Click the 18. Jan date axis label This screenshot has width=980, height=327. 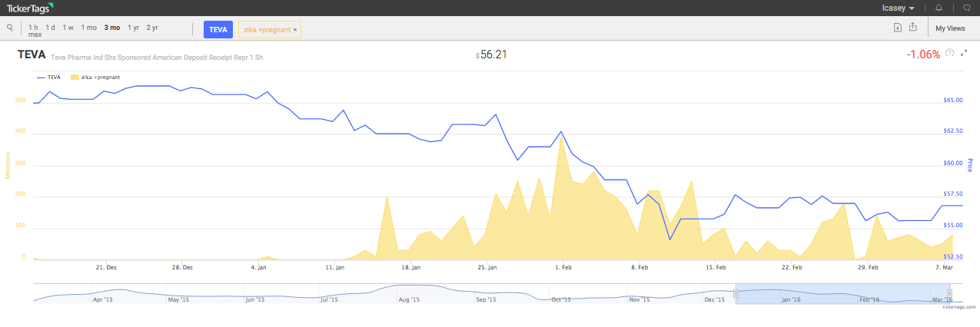click(x=411, y=267)
